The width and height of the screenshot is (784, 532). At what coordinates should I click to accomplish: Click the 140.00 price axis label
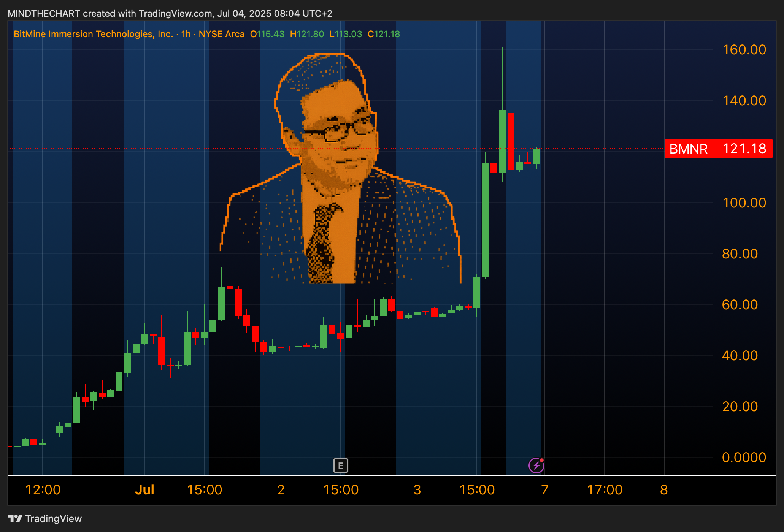point(744,101)
